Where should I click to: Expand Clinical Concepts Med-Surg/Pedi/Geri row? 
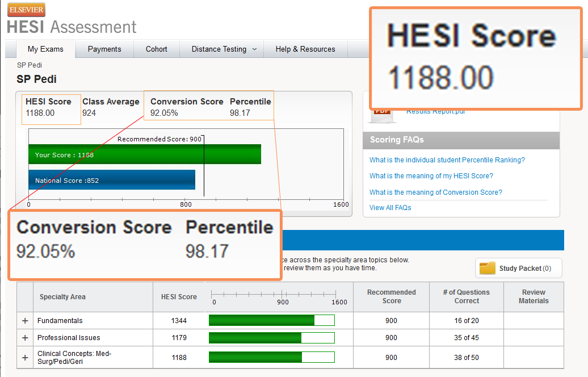pyautogui.click(x=25, y=358)
